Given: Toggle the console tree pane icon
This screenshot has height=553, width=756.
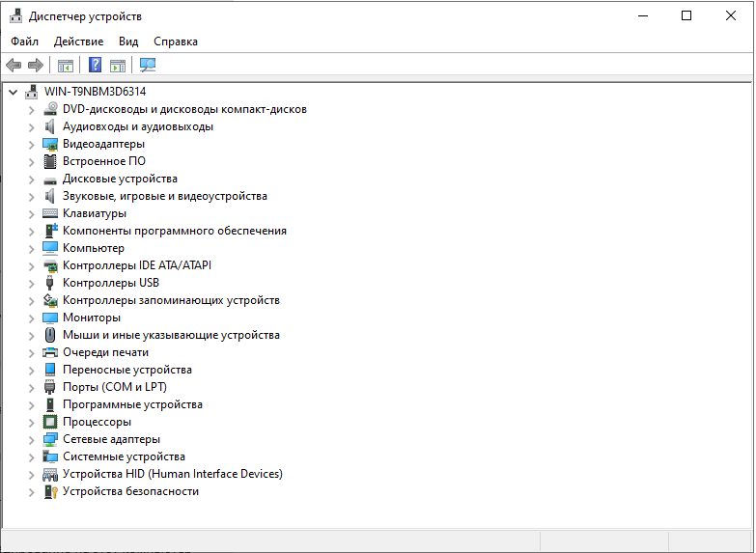Looking at the screenshot, I should [66, 65].
